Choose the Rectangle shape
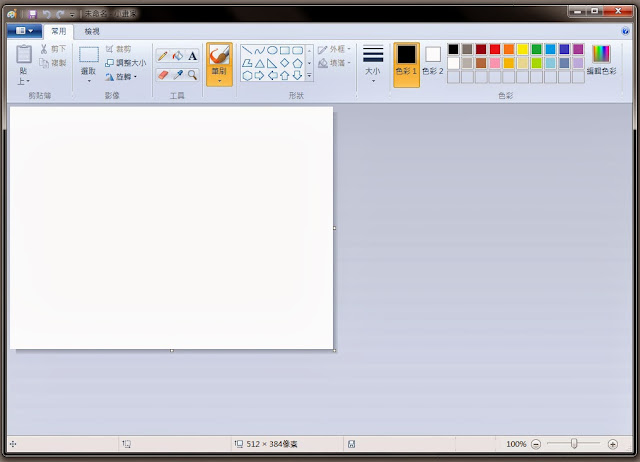The width and height of the screenshot is (640, 462). (285, 51)
